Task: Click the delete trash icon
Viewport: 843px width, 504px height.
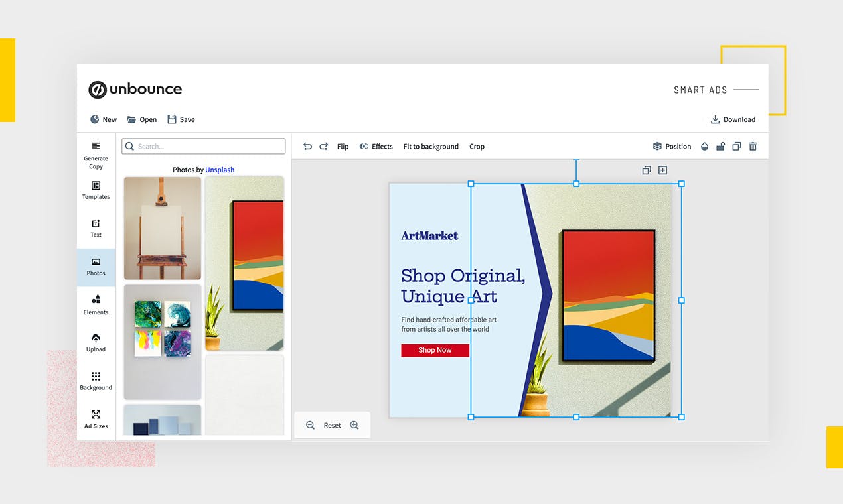Action: click(753, 147)
